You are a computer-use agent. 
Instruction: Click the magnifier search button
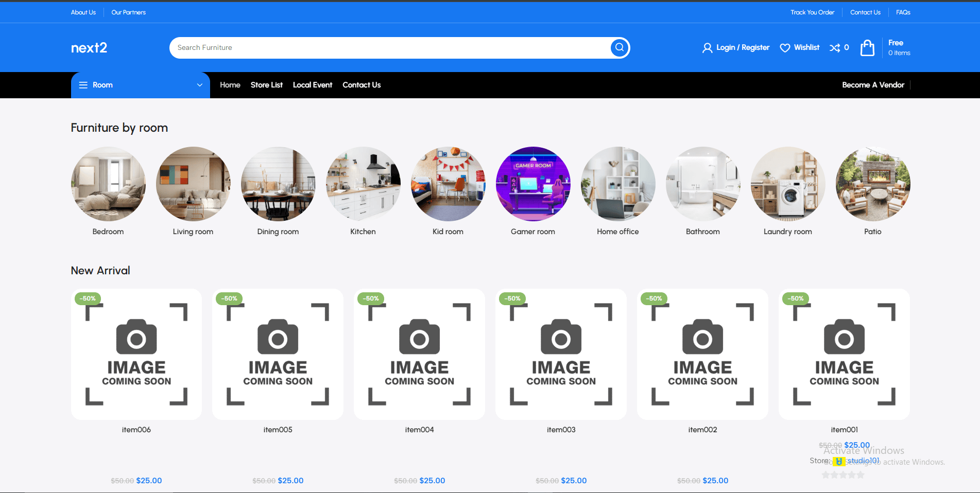tap(620, 47)
